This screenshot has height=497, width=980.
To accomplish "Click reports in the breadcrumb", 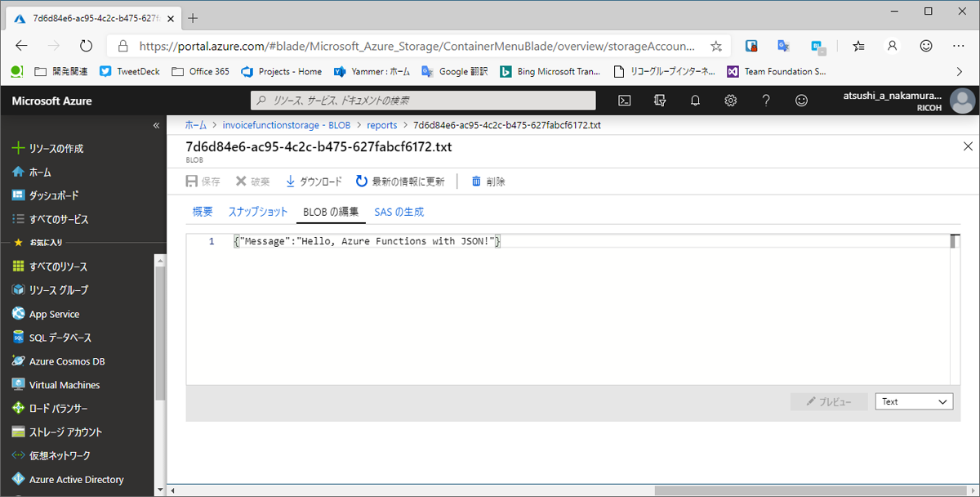I will click(382, 125).
